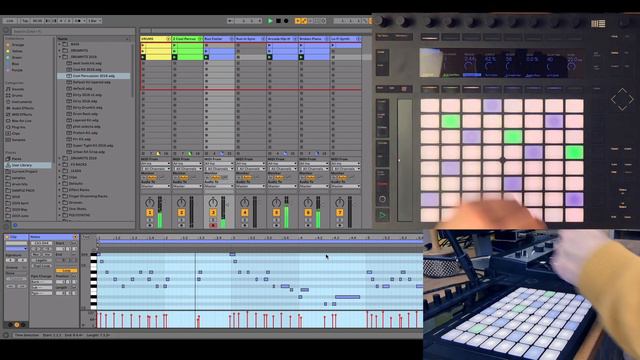
Task: Click the pan knob on track 1
Action: coord(150,202)
